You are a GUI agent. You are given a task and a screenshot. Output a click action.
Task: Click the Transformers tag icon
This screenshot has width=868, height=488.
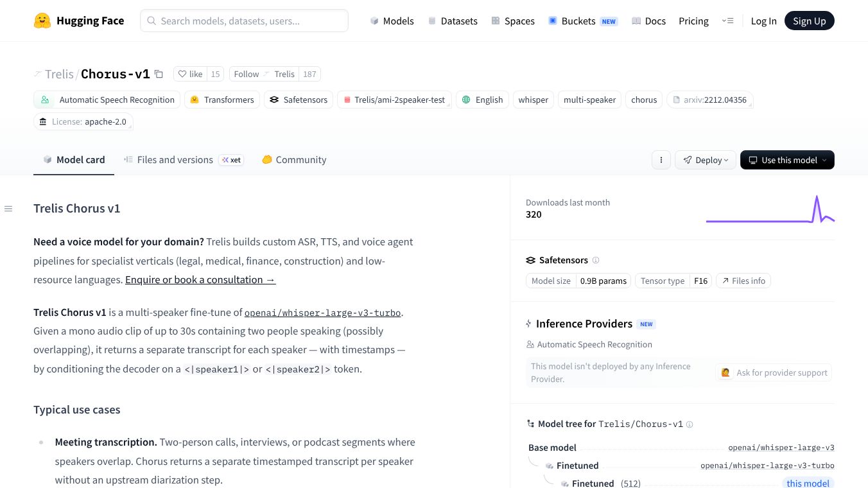[x=195, y=100]
